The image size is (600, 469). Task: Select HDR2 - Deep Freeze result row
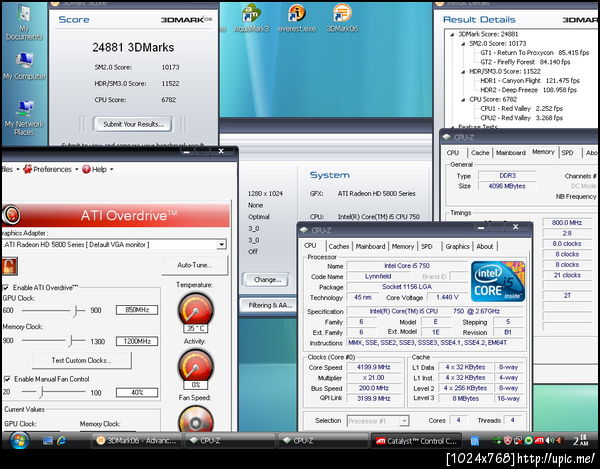pos(528,90)
